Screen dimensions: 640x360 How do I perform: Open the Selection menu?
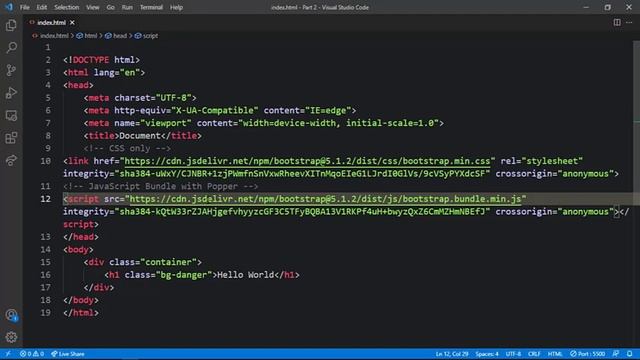coord(67,7)
